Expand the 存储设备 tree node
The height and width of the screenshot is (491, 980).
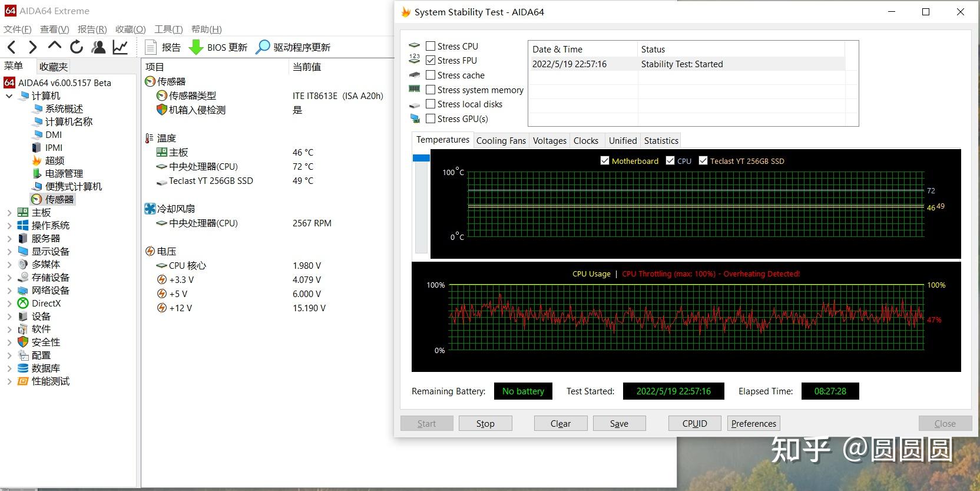click(x=9, y=277)
